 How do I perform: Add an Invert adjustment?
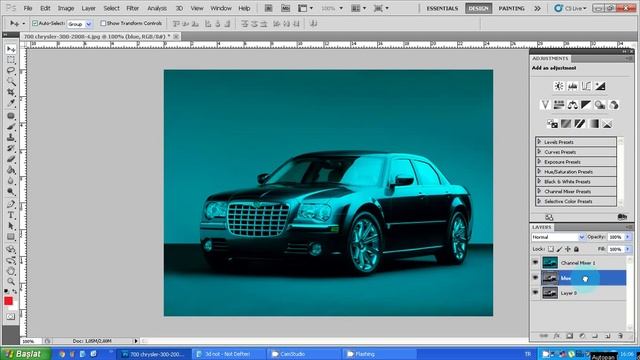pyautogui.click(x=552, y=124)
